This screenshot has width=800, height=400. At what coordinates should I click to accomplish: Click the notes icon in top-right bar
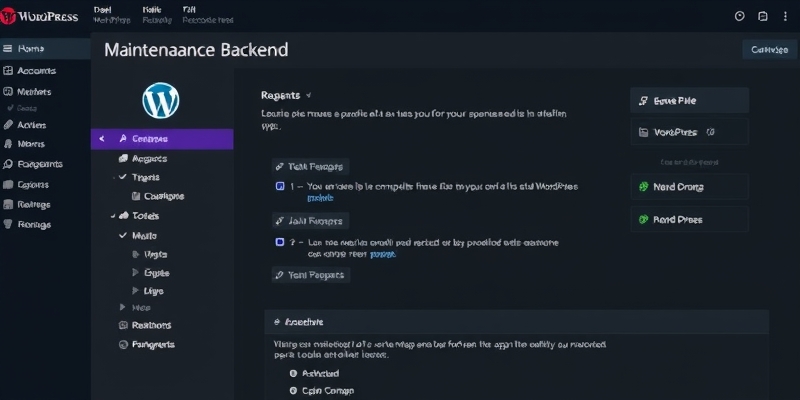tap(763, 16)
